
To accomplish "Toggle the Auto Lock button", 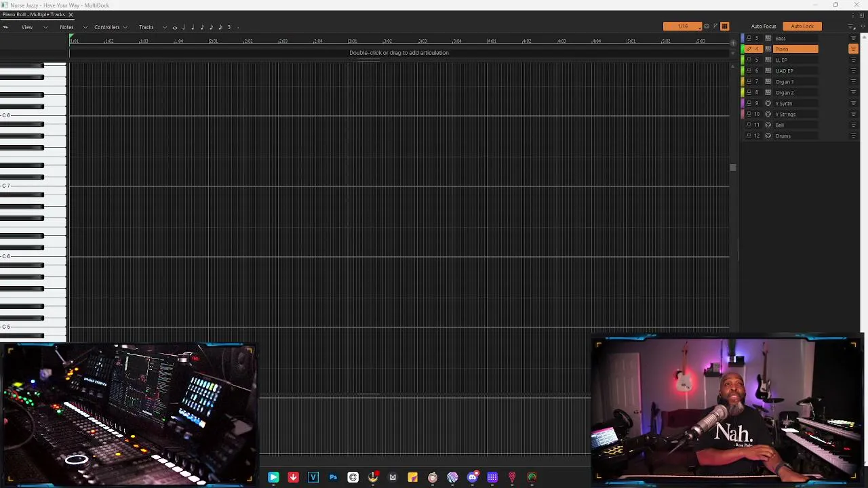I will tap(802, 26).
